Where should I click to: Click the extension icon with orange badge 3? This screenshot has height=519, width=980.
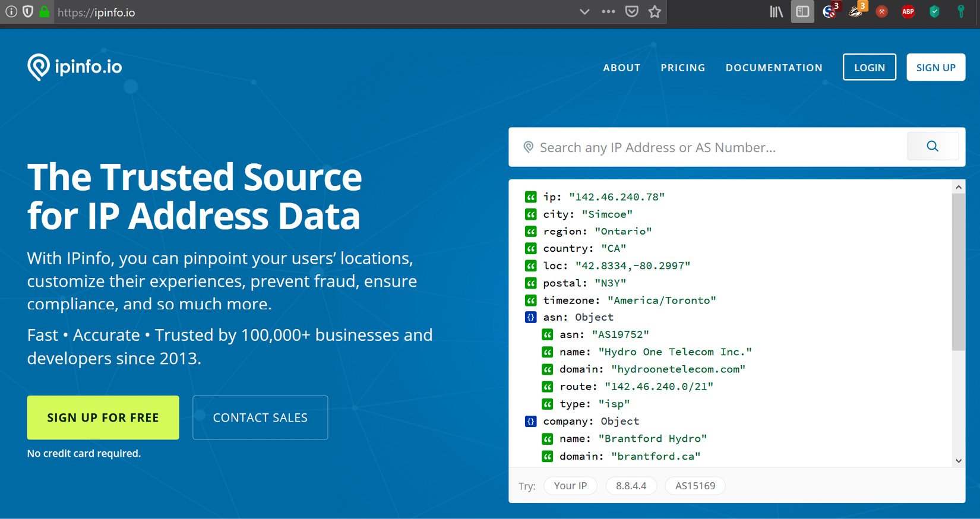point(857,11)
